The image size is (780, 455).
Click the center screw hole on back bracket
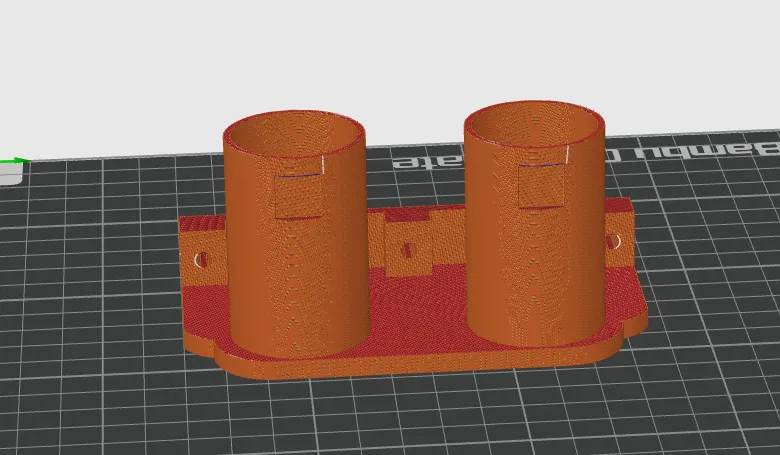[406, 250]
